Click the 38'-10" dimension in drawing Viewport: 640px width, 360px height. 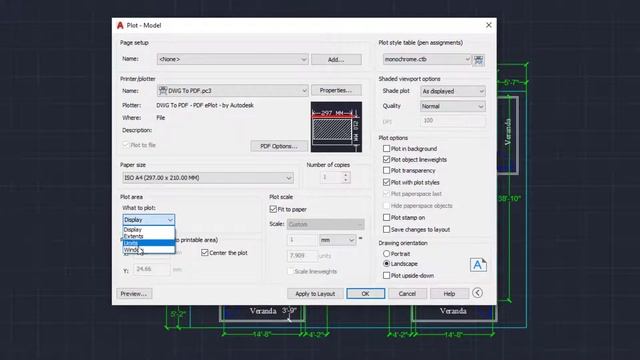pos(509,199)
